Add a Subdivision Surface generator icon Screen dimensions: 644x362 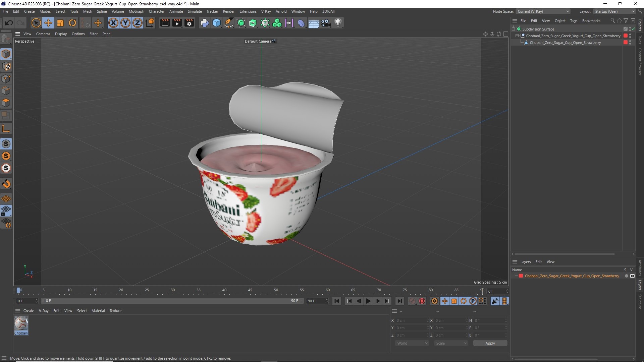pos(241,23)
